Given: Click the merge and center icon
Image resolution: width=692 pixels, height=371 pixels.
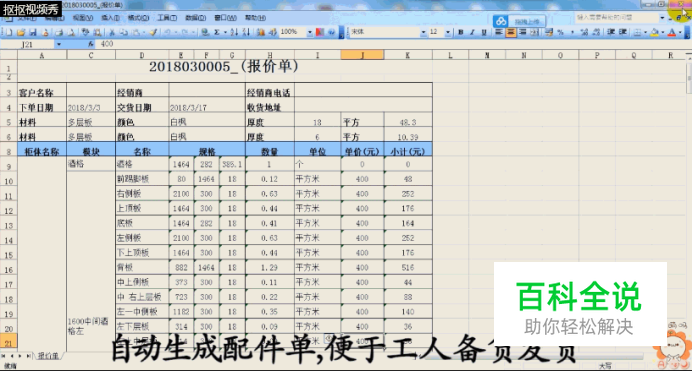Looking at the screenshot, I should coord(534,32).
